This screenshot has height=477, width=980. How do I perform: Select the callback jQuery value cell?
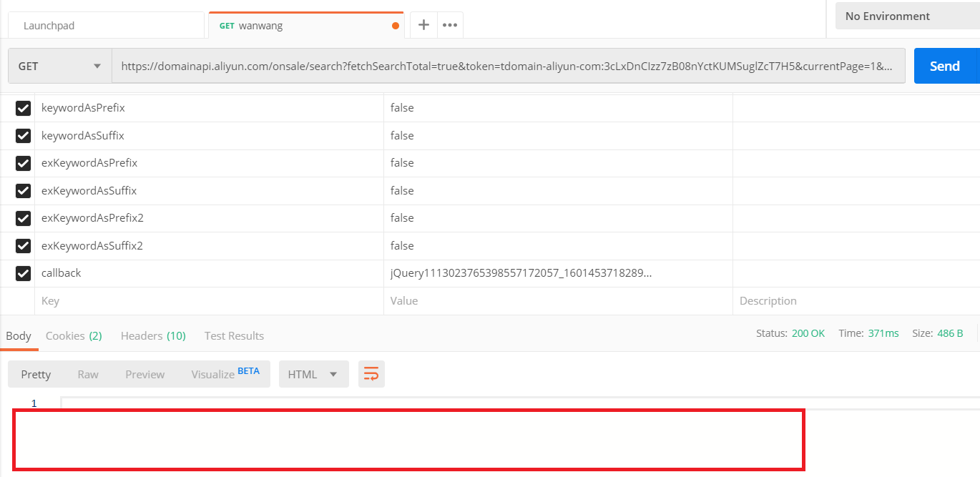point(558,273)
